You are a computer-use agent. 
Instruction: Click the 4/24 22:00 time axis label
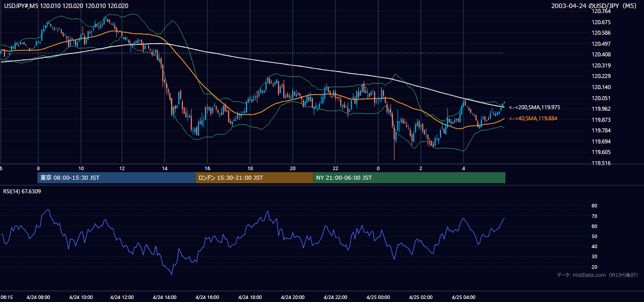click(335, 297)
